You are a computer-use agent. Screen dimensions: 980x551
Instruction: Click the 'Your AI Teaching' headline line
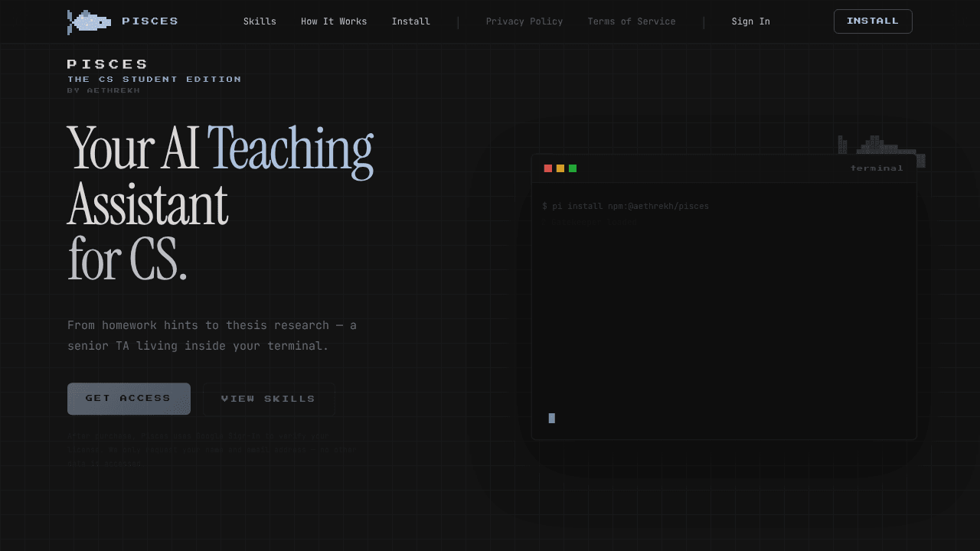point(220,150)
